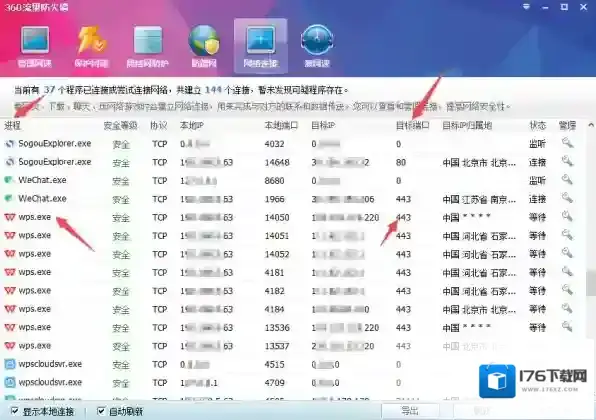Select the WeChat.exe process name, port 1966
Image resolution: width=596 pixels, height=420 pixels.
(x=42, y=198)
